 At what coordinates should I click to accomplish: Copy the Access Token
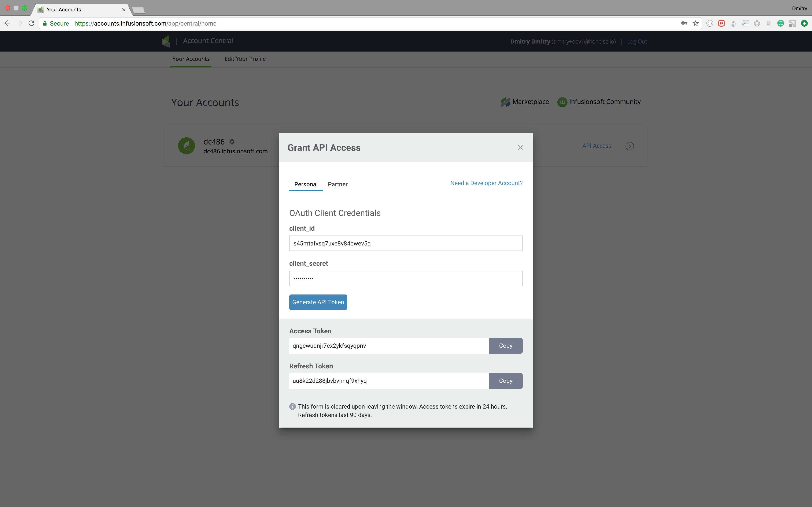[505, 346]
